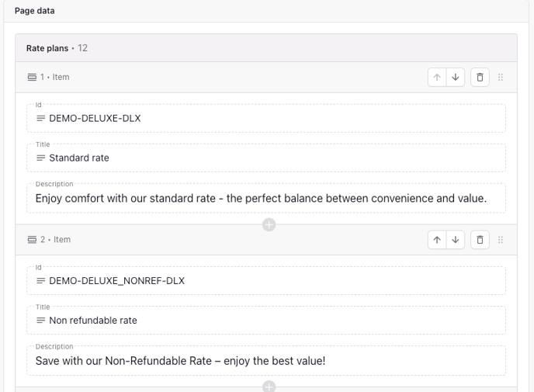Delete item 2 using trash icon
Viewport: 534px width, 392px height.
point(480,240)
